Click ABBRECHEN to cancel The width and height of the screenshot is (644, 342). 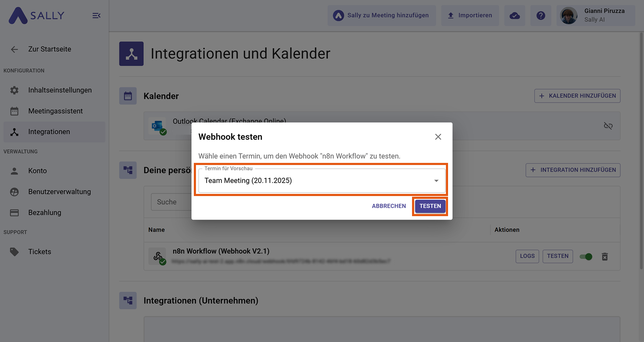(389, 206)
